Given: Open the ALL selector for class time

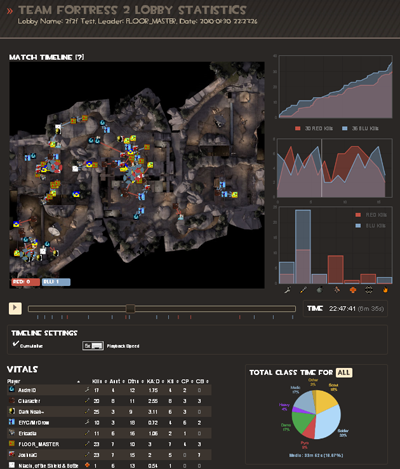Looking at the screenshot, I should [344, 372].
